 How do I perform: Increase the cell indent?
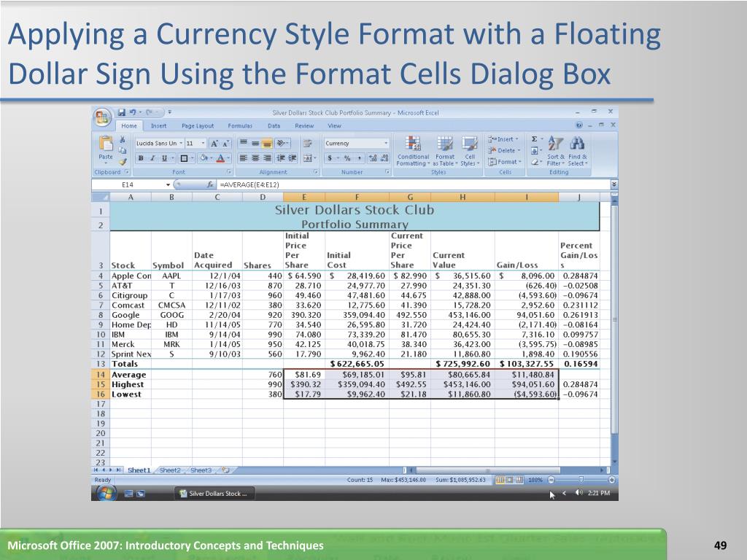(292, 158)
